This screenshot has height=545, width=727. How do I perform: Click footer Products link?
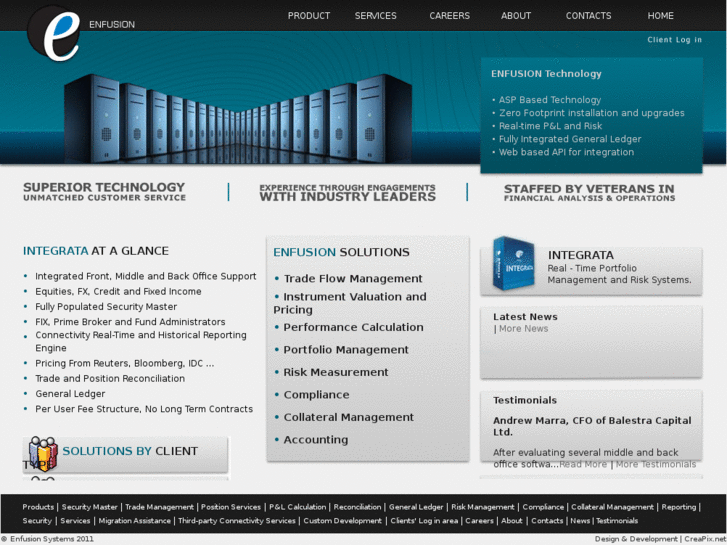pos(38,507)
